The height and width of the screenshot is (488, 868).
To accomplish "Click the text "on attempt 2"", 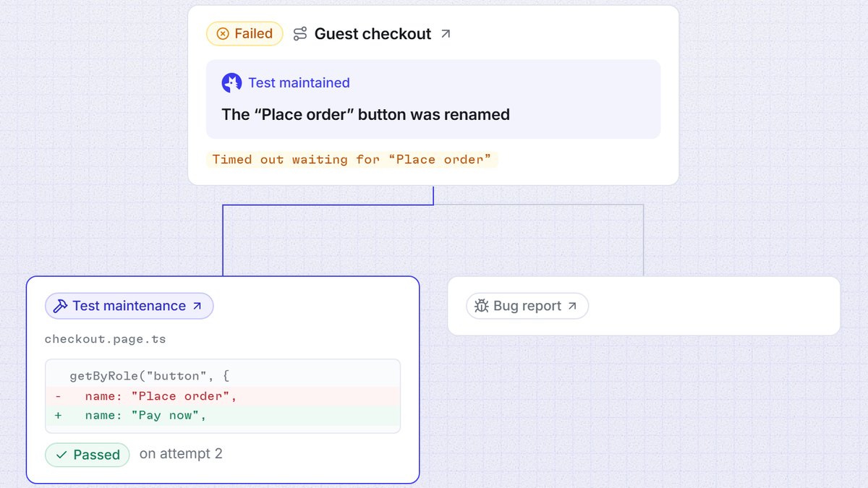I will tap(181, 454).
